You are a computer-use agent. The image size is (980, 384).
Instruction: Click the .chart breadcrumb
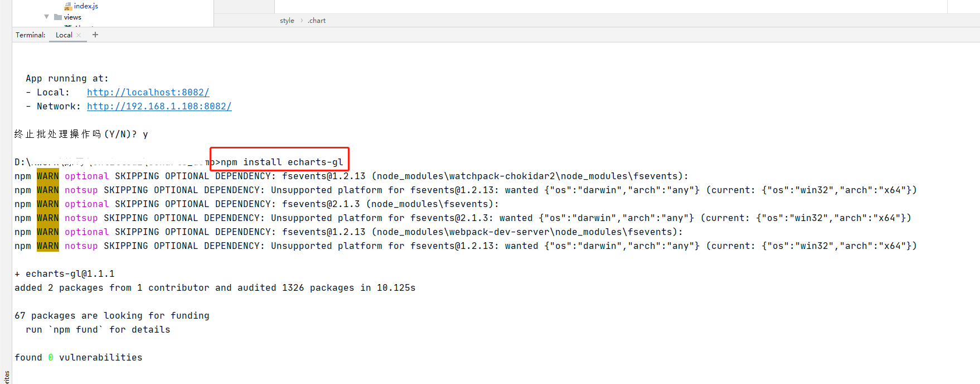[317, 21]
